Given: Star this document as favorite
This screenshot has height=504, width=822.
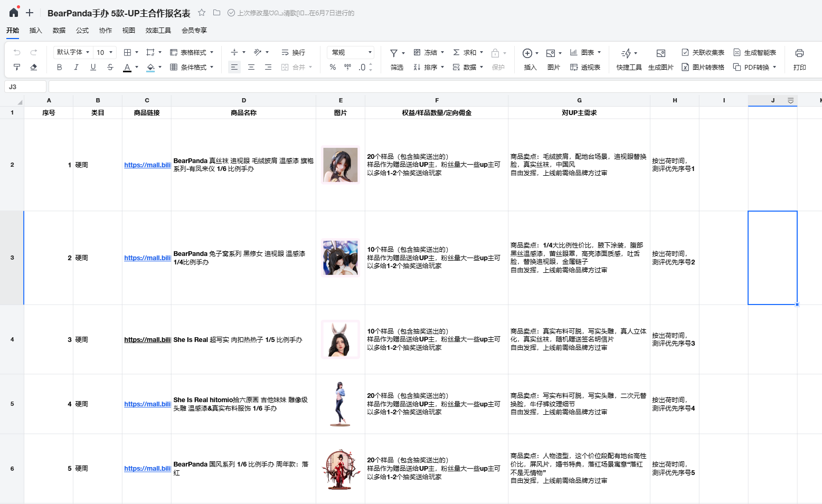Looking at the screenshot, I should (x=202, y=13).
